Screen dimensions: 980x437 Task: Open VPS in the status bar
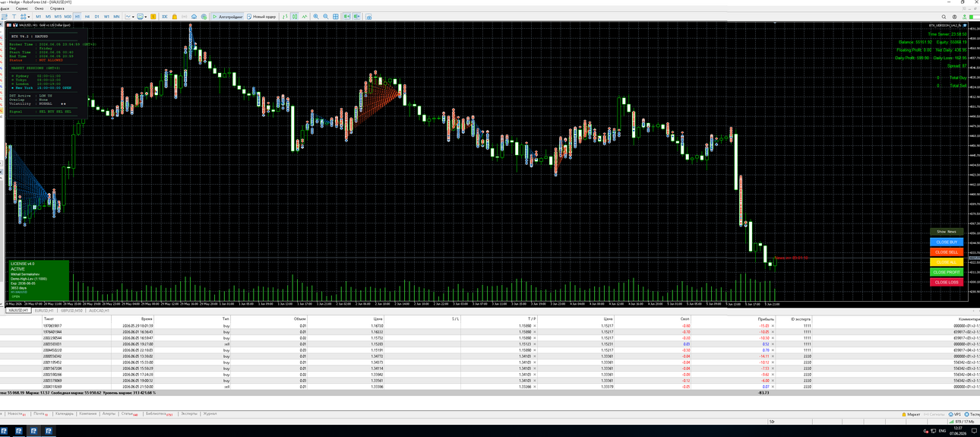(955, 414)
